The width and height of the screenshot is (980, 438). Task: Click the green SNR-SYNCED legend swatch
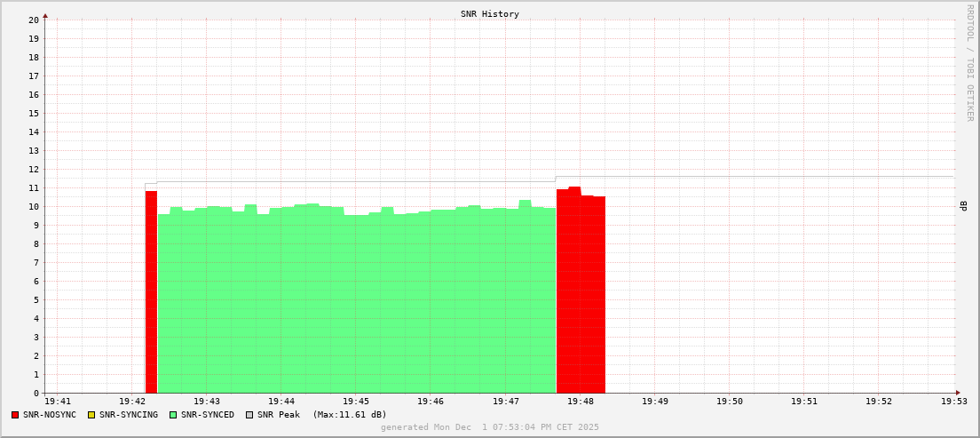(173, 415)
